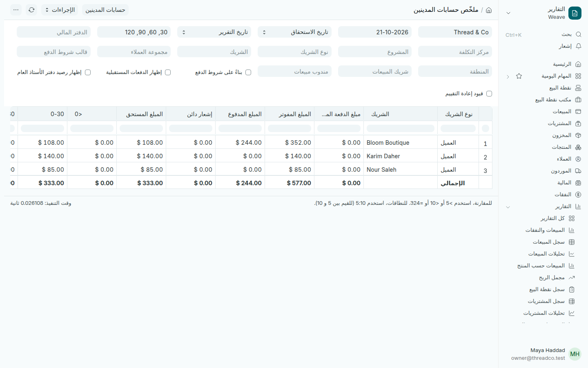The width and height of the screenshot is (588, 368).
Task: Check إظهار رصيد دفتر الأستاذ العام
Action: click(x=88, y=72)
